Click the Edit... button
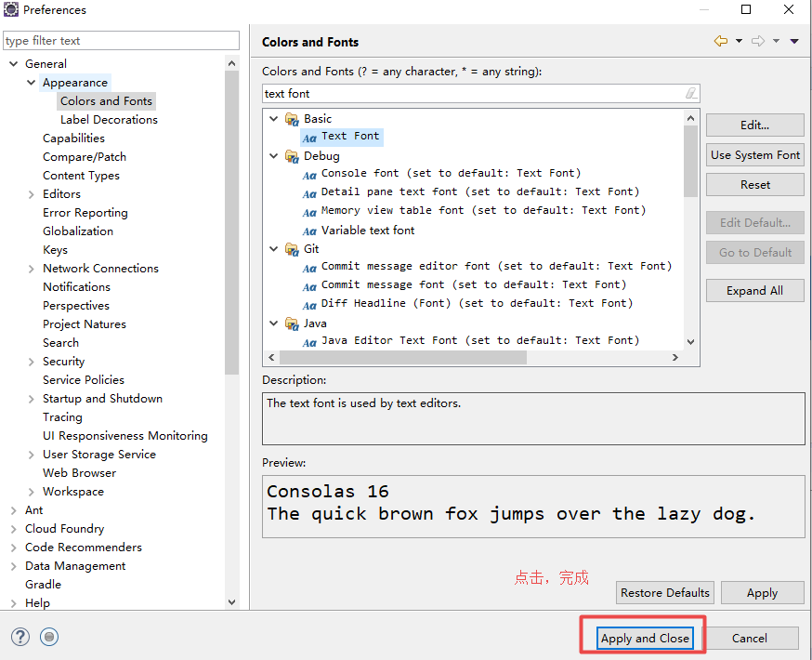 tap(754, 125)
